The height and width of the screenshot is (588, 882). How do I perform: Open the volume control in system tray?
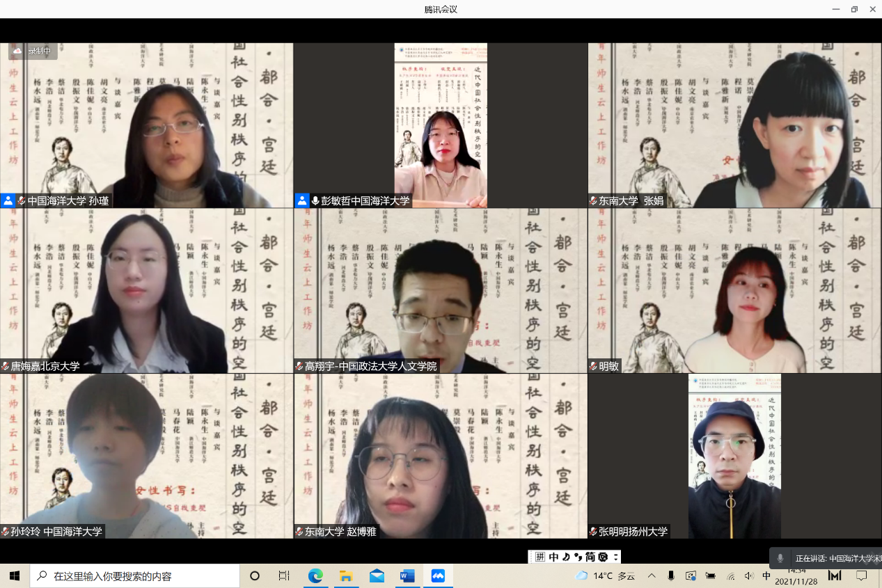[x=748, y=575]
